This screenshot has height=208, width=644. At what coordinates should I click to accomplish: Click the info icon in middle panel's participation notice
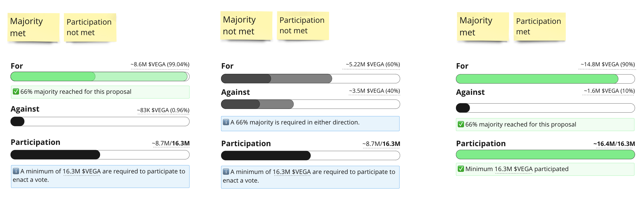[226, 172]
